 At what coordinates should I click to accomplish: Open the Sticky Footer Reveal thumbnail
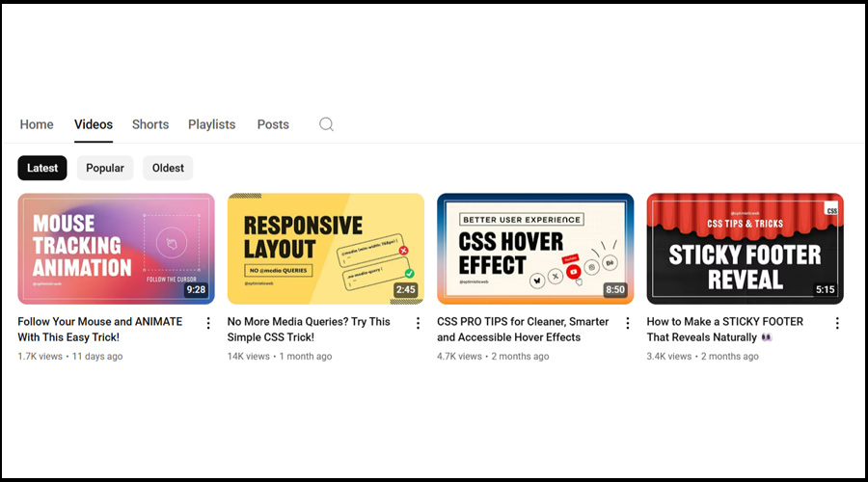coord(745,249)
